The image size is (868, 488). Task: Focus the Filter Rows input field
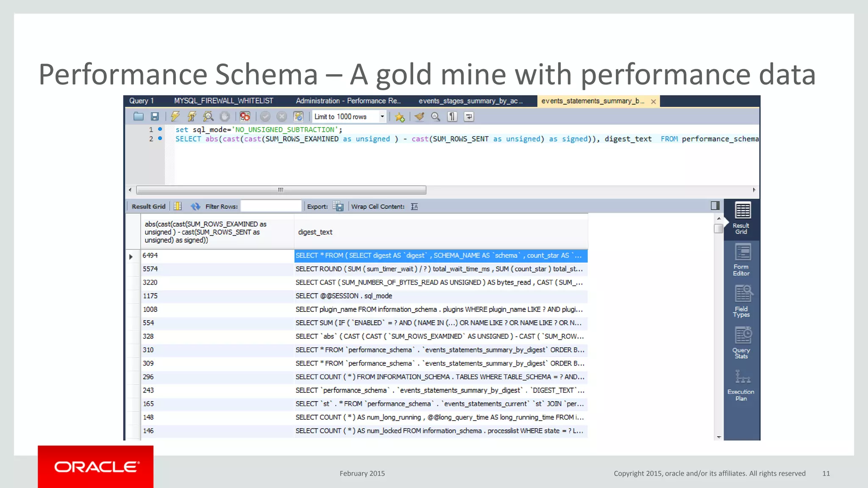[271, 206]
